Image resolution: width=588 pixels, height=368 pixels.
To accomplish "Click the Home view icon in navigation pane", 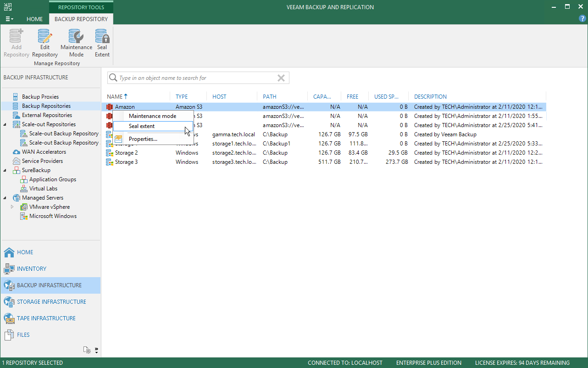I will (9, 252).
